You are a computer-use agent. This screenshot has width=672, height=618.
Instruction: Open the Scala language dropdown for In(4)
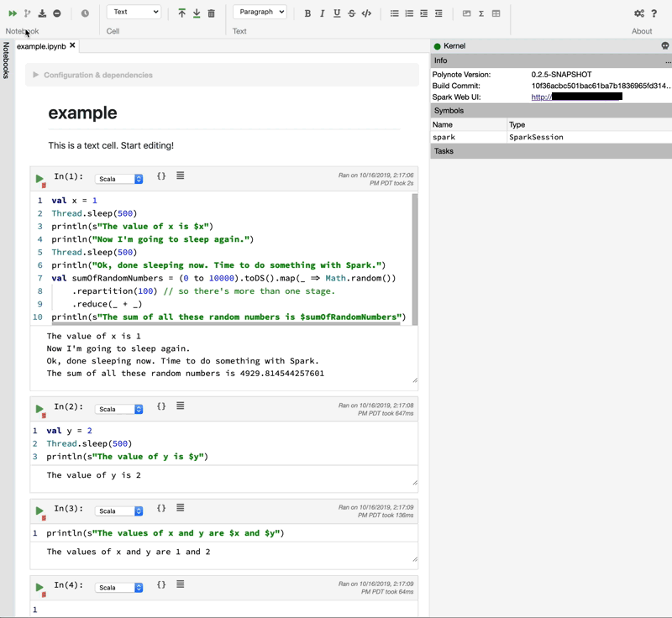(118, 588)
